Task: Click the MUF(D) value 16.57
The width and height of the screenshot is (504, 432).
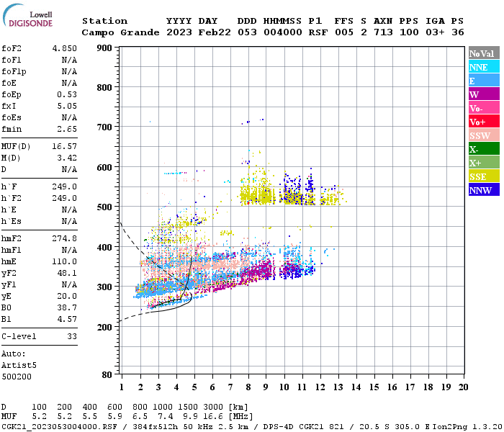Action: coord(65,146)
